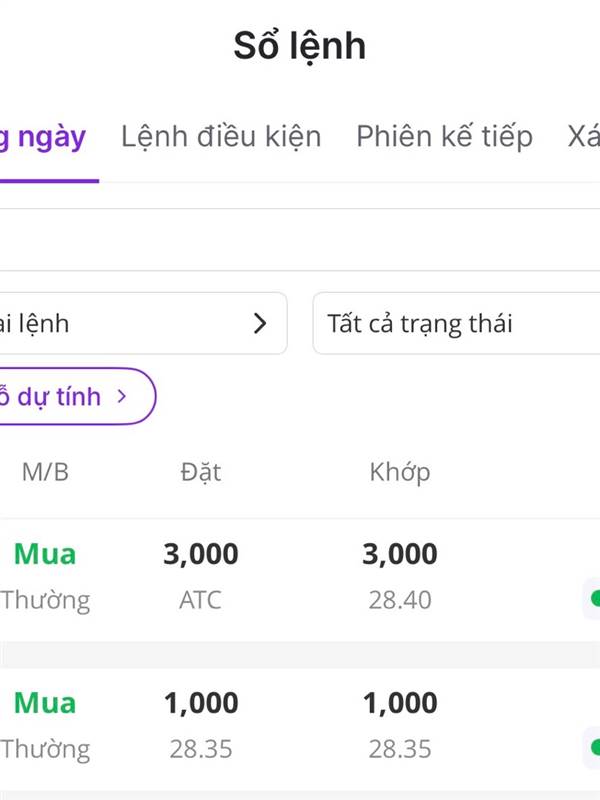This screenshot has width=600, height=800.
Task: Tap the "Khớp" column header
Action: pyautogui.click(x=400, y=472)
